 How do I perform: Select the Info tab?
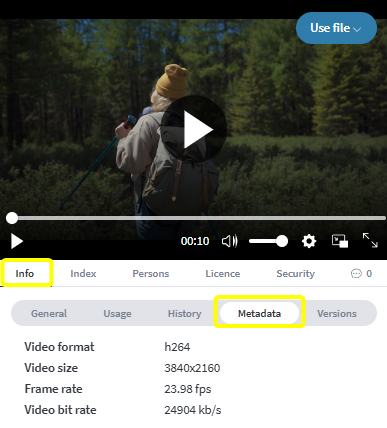tap(25, 274)
